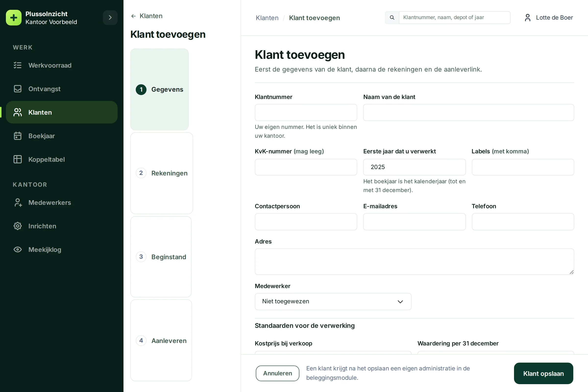Open the Lotte de Boer account name
This screenshot has width=588, height=392.
[554, 17]
